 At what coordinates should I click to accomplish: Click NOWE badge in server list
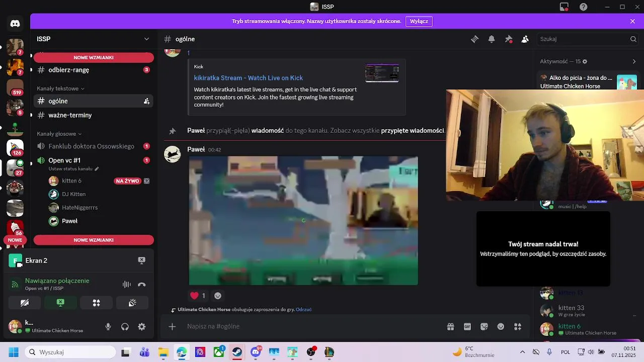15,240
